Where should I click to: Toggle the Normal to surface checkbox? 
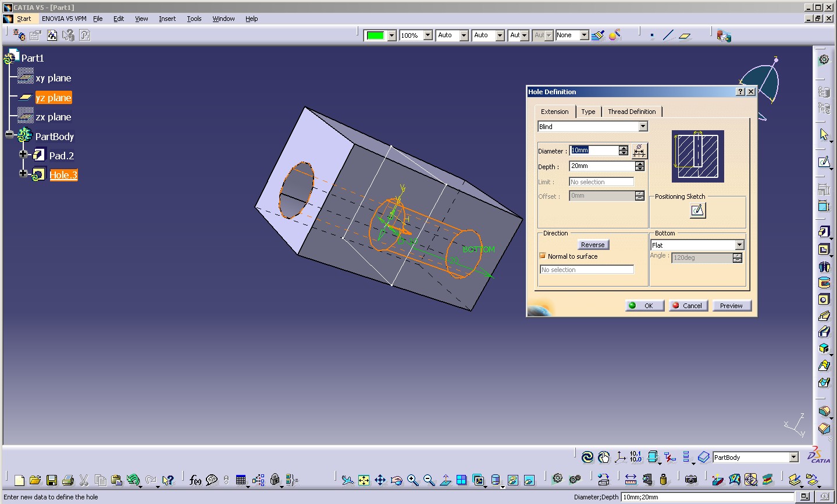(543, 256)
